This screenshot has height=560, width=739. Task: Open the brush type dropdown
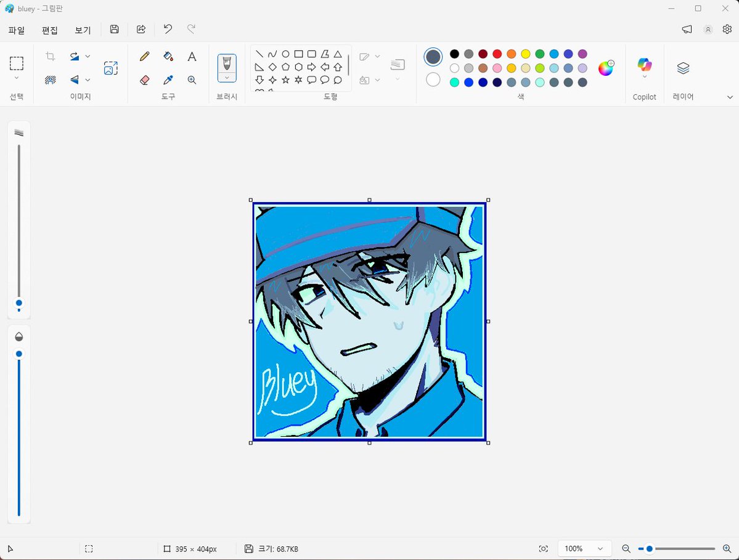pos(227,78)
